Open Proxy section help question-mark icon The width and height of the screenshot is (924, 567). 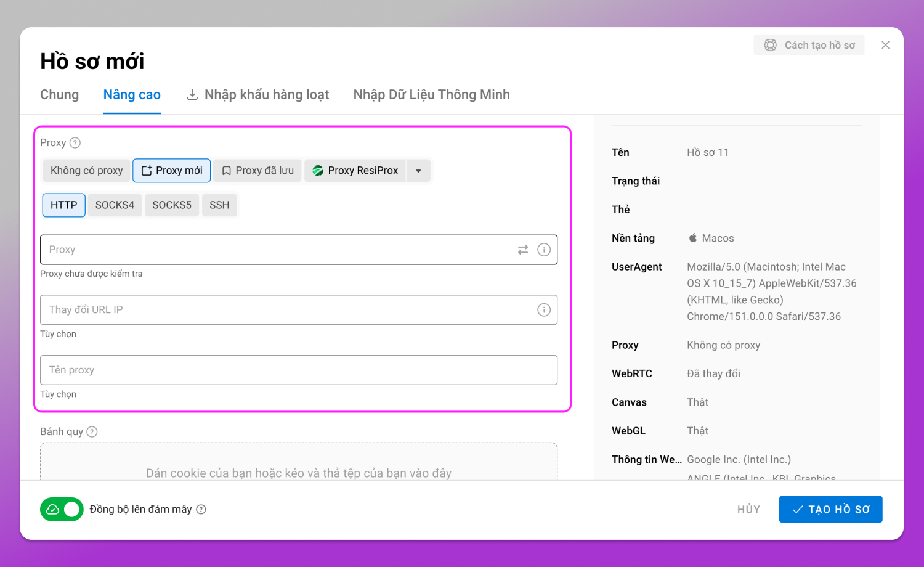tap(75, 143)
